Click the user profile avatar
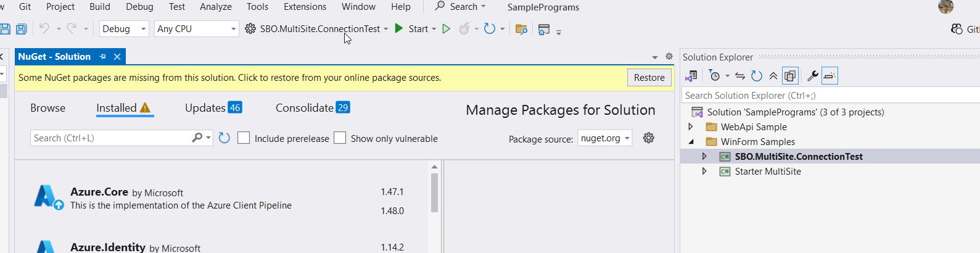 pos(946,7)
